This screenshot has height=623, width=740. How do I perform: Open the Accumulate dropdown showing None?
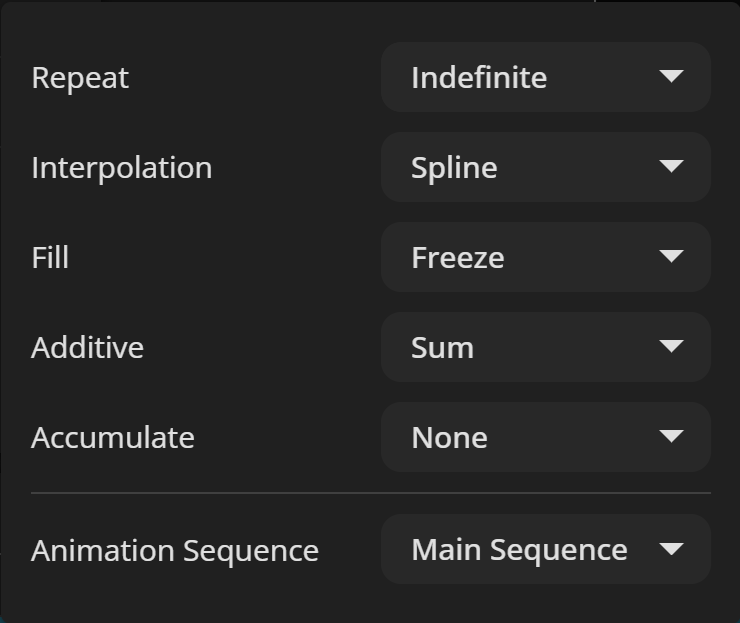[545, 437]
